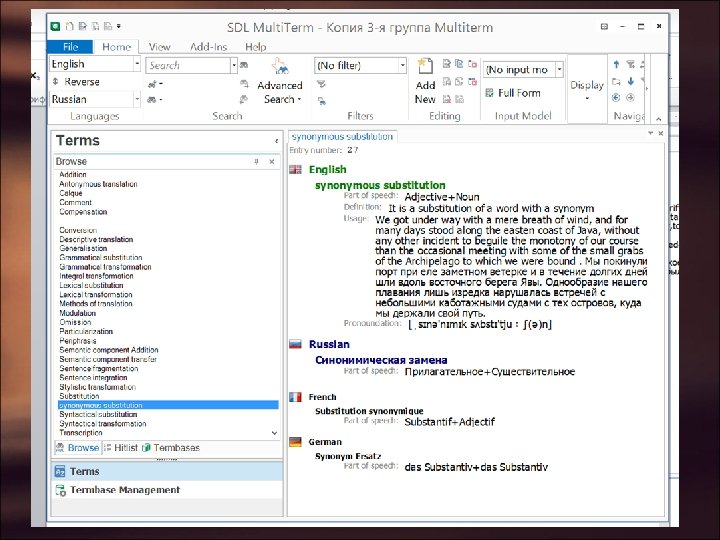This screenshot has height=540, width=720.
Task: Select the term Stylistic transformation
Action: (x=97, y=387)
